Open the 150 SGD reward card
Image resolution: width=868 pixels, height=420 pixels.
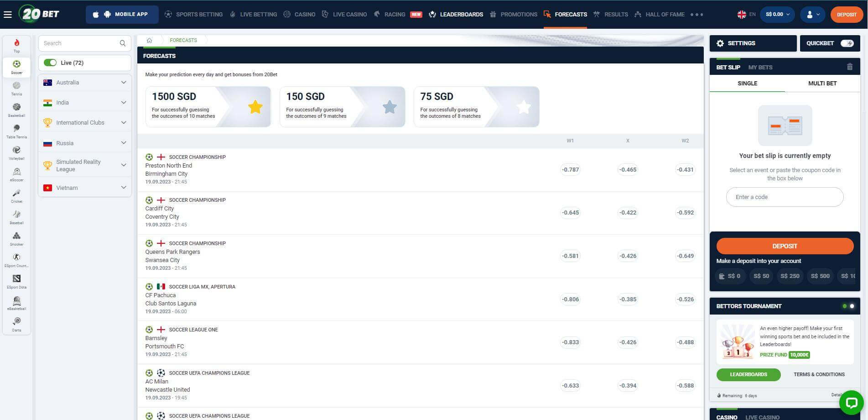point(342,107)
